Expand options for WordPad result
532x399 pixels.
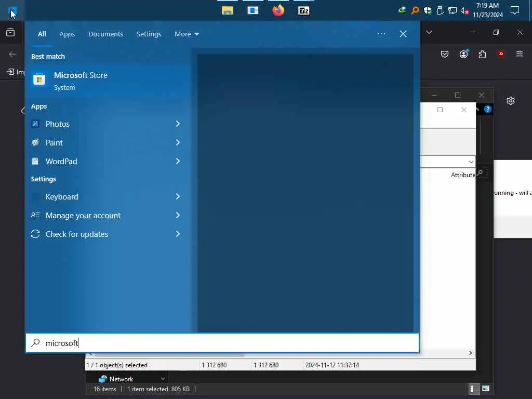point(178,161)
